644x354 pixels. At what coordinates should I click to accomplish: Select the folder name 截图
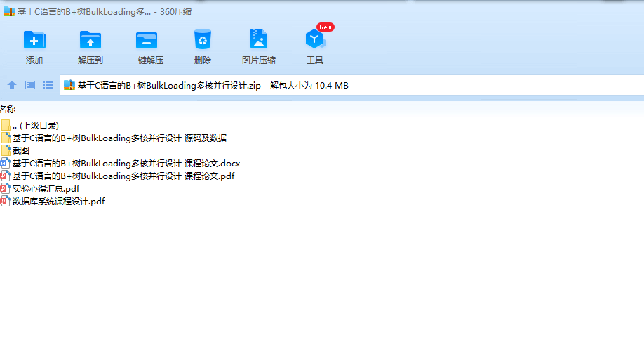tap(21, 151)
